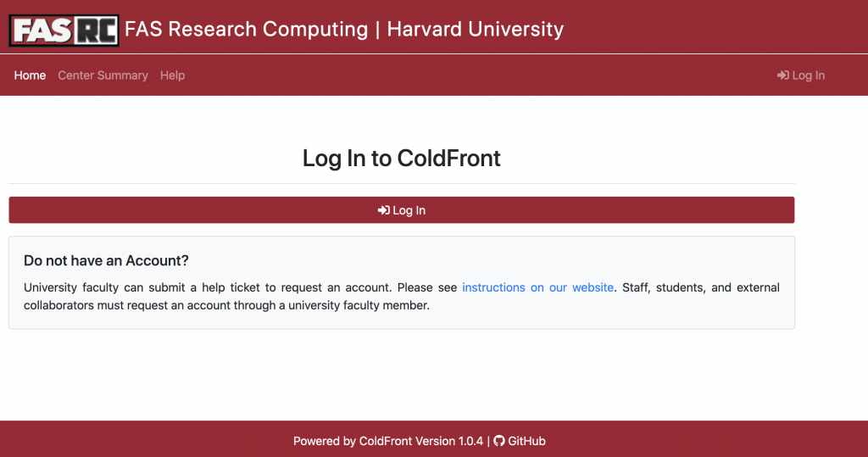Click the dark RC half of the logo

(x=96, y=30)
